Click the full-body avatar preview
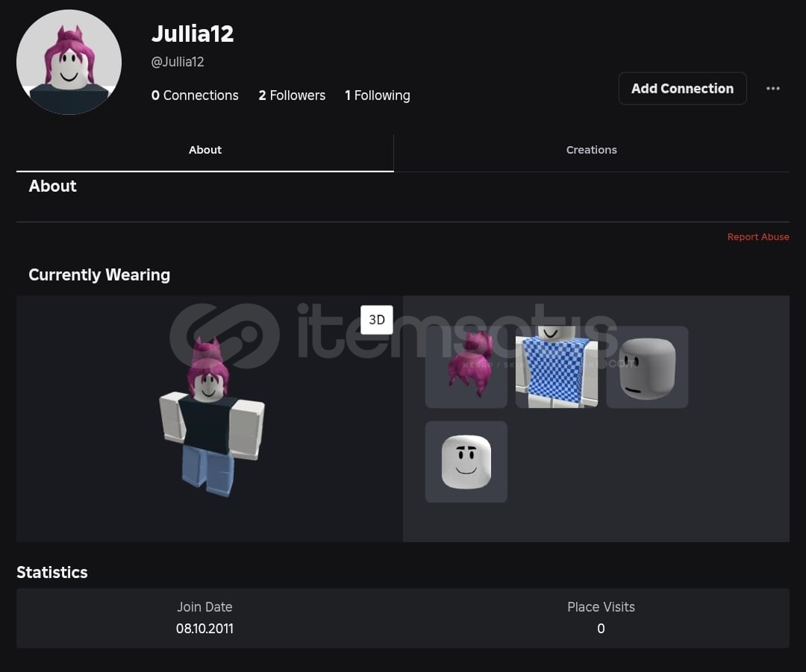Image resolution: width=806 pixels, height=672 pixels. (x=211, y=417)
